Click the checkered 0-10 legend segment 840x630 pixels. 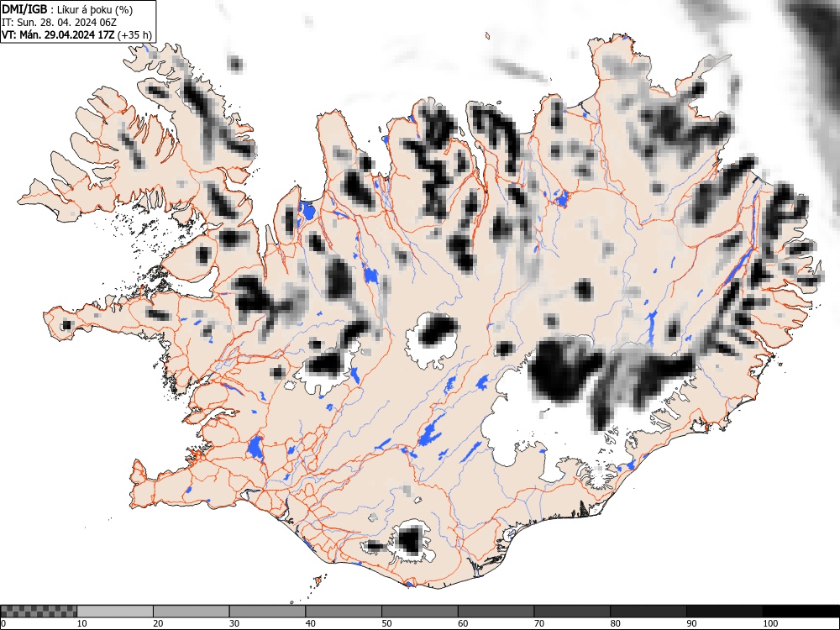point(39,612)
